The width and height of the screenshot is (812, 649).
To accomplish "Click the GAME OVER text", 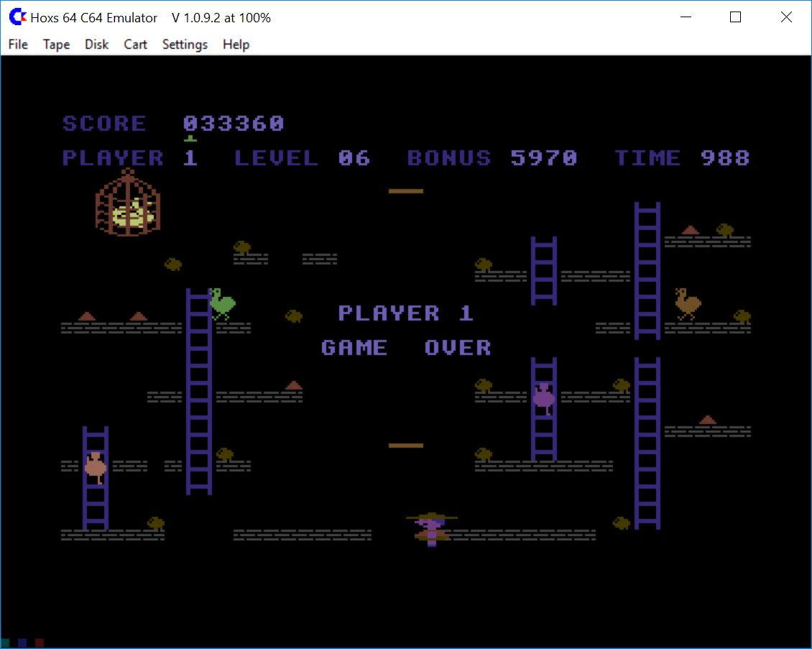I will pyautogui.click(x=406, y=348).
